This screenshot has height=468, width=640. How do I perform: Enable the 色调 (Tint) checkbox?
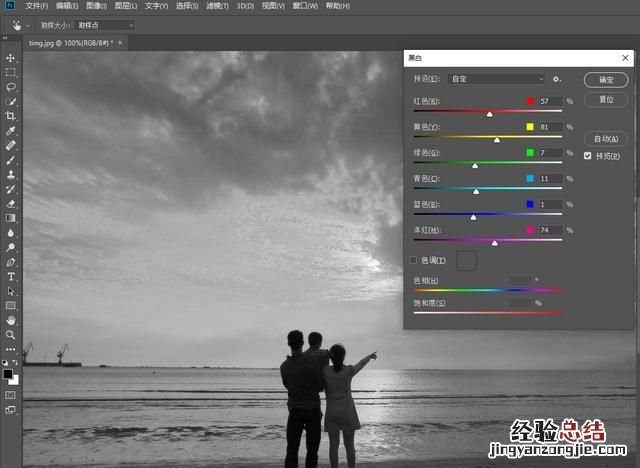pos(413,260)
